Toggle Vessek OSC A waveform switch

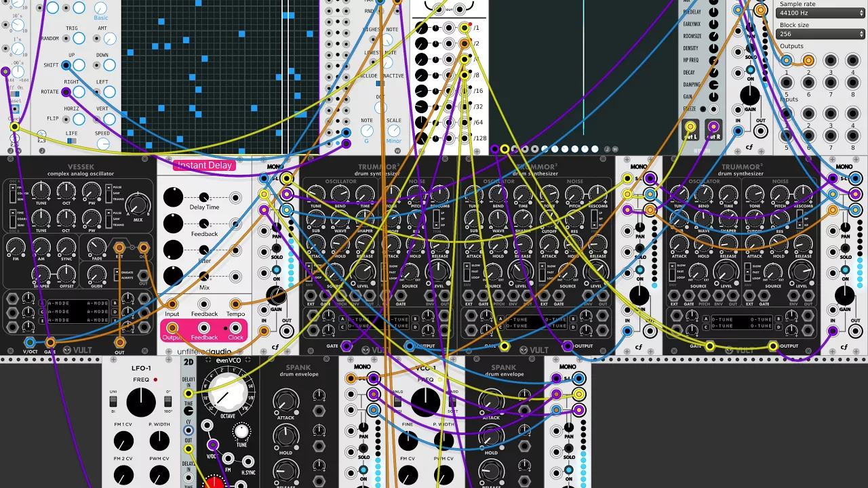coord(108,194)
